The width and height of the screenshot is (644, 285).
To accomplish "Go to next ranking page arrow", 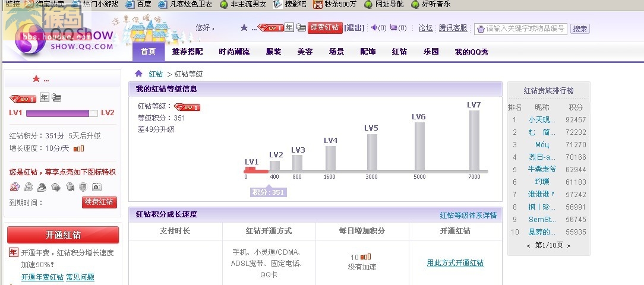I will click(569, 246).
